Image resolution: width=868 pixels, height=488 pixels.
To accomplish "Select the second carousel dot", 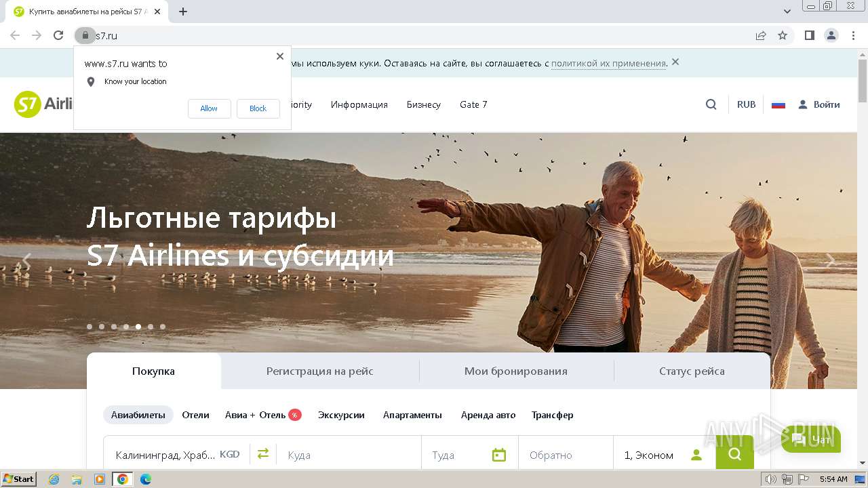I will [102, 327].
